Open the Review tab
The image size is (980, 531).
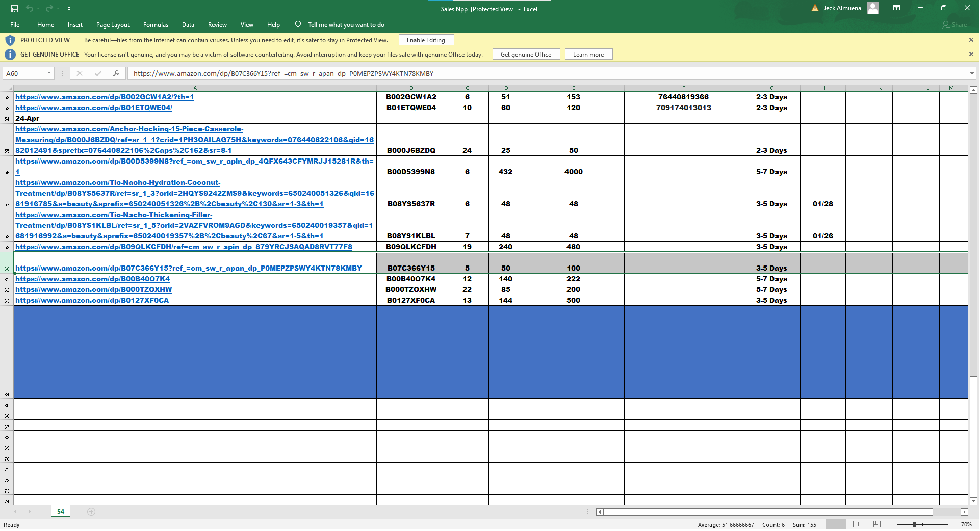pyautogui.click(x=217, y=25)
